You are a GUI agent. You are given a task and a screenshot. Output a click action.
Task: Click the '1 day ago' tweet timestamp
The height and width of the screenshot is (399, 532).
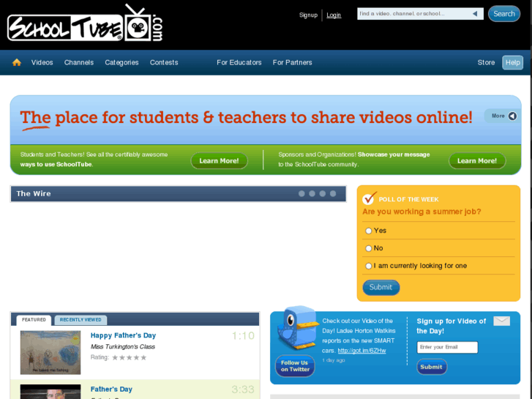pos(334,360)
